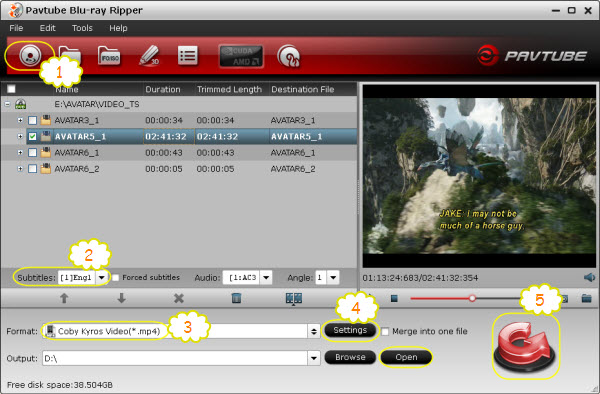Screen dimensions: 600x394
Task: Open the 3D edit pencil tool
Action: [150, 56]
